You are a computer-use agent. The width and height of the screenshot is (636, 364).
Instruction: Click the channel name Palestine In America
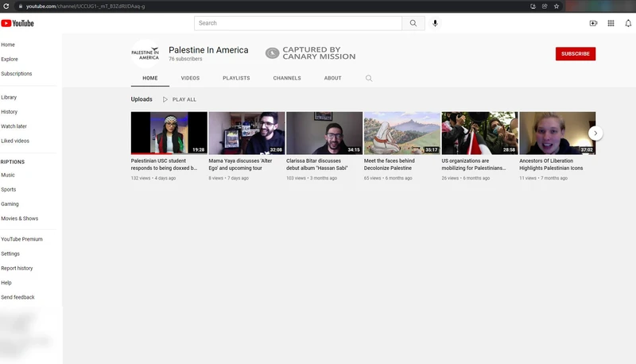pos(208,50)
